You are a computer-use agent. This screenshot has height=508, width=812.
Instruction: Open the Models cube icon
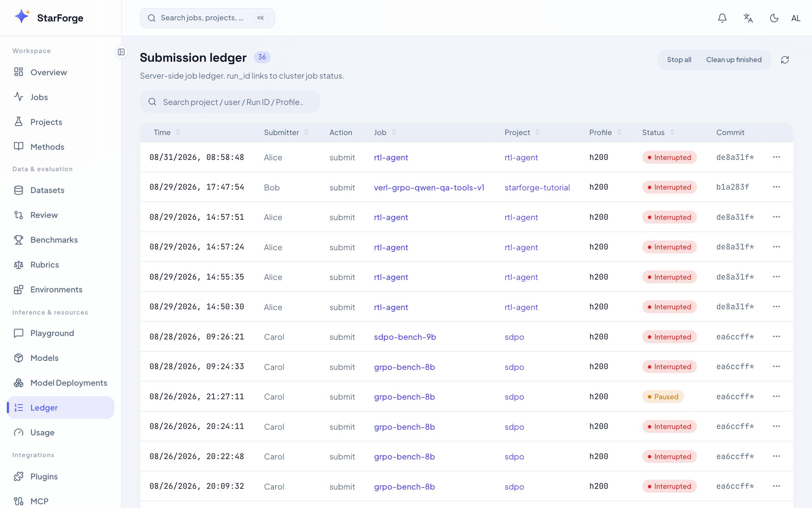click(18, 358)
